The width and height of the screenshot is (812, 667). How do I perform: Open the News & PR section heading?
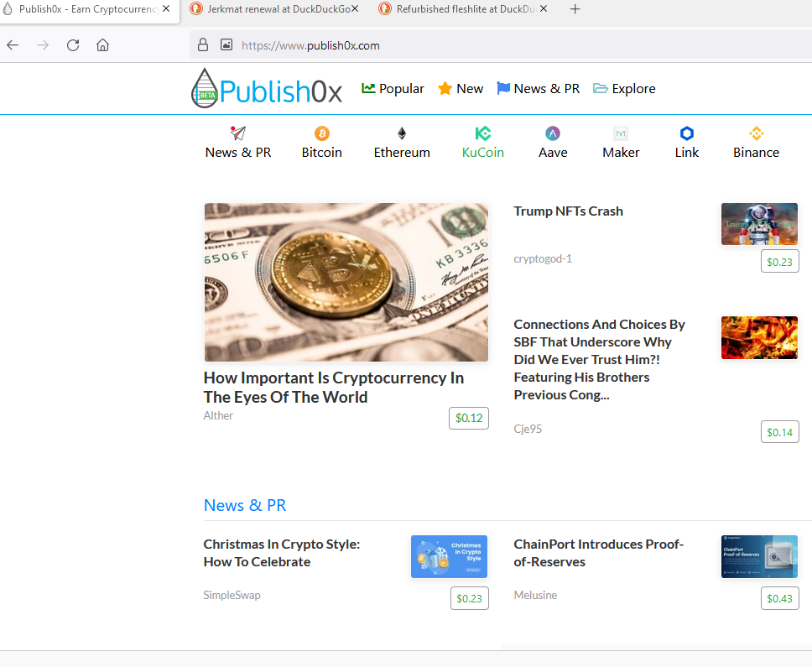tap(245, 505)
